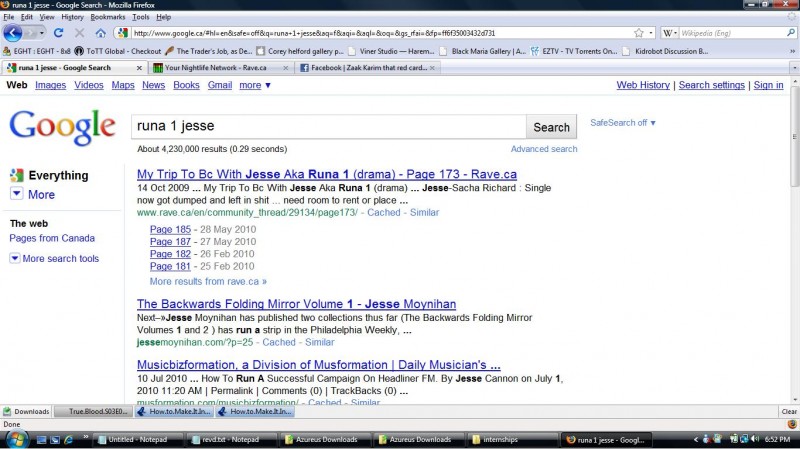
Task: Open the Edit menu
Action: [x=27, y=17]
